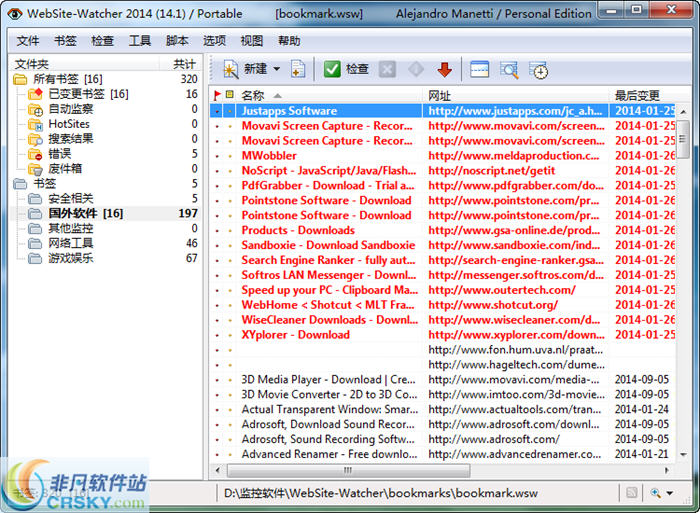Click the yellow note column header icon
Image resolution: width=700 pixels, height=513 pixels.
(229, 95)
